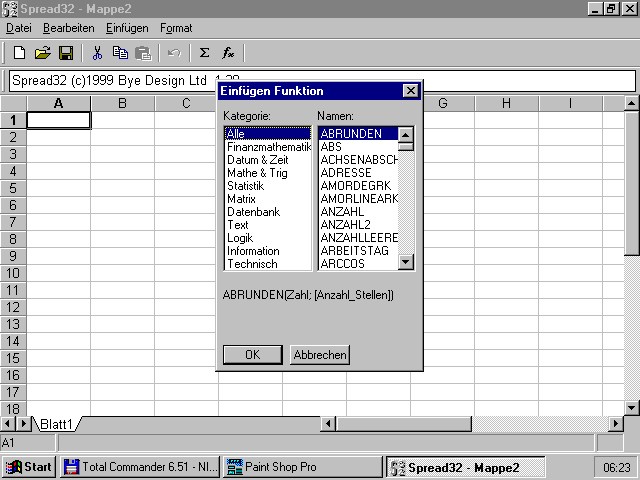This screenshot has height=480, width=640.
Task: Switch to the Blatt1 sheet tab
Action: [x=56, y=424]
